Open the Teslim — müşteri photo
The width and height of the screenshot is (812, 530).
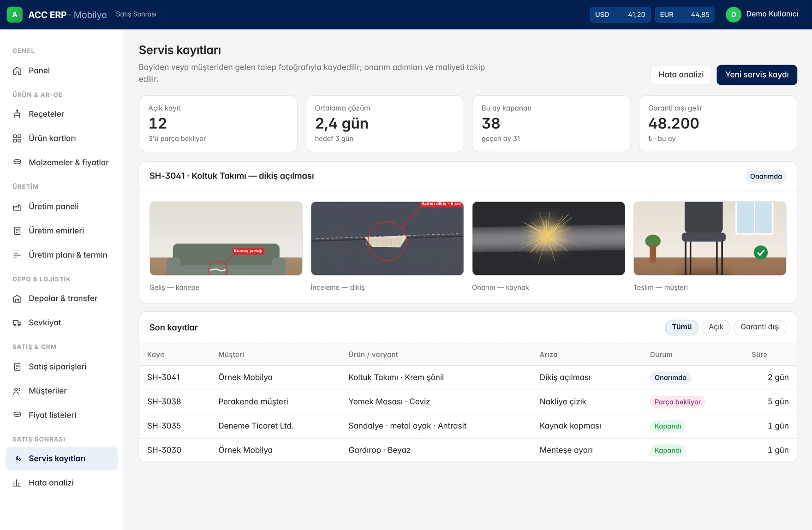[x=710, y=238]
